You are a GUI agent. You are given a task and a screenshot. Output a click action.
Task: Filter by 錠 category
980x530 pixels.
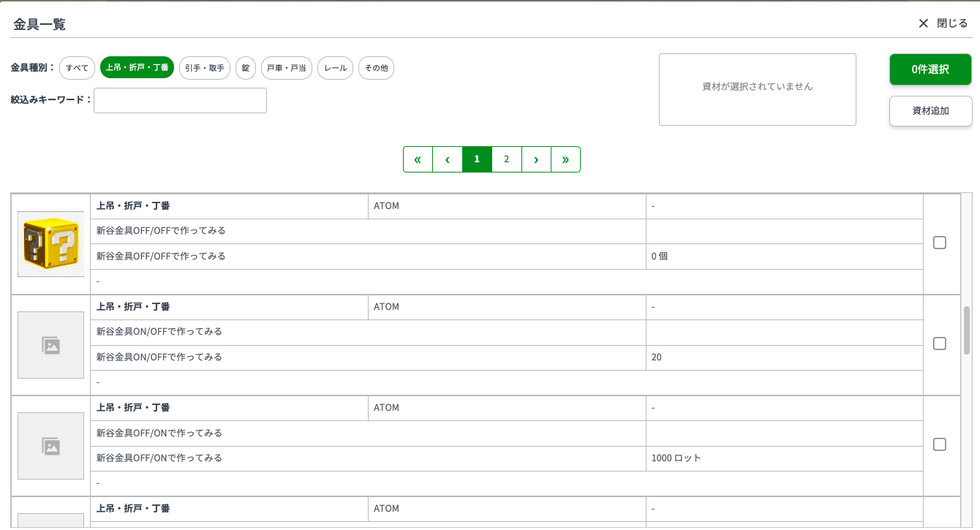(x=246, y=68)
